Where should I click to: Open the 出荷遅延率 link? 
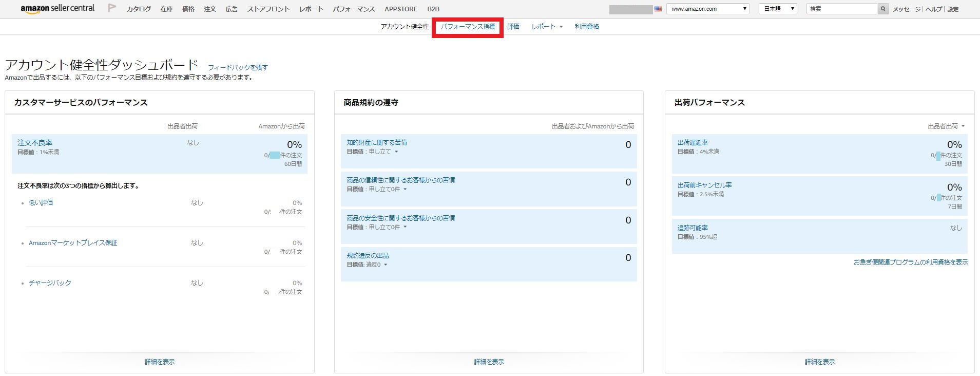(693, 143)
